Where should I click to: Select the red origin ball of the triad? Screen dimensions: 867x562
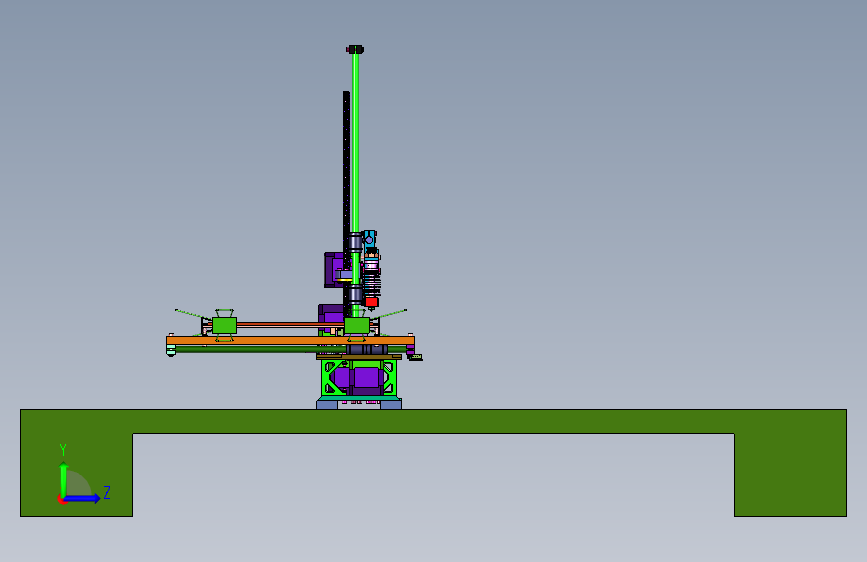tap(61, 499)
